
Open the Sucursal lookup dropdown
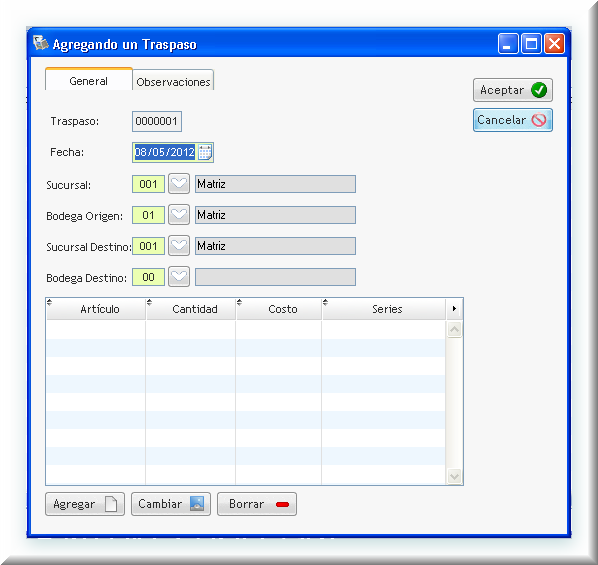coord(179,184)
